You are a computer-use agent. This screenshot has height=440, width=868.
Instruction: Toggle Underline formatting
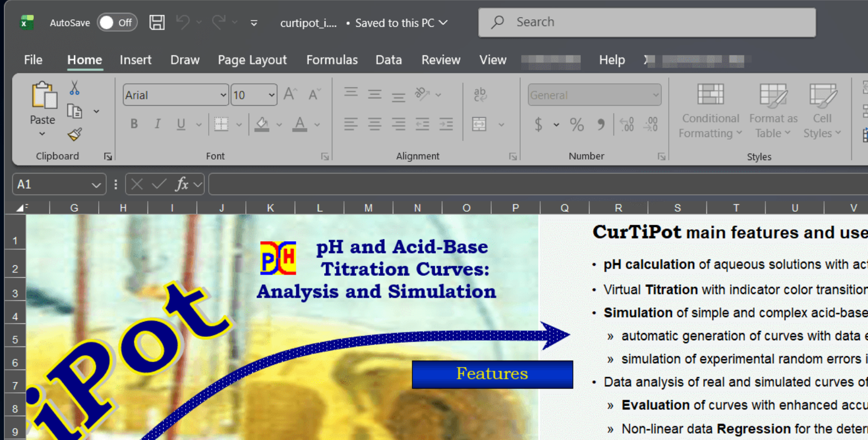point(181,124)
